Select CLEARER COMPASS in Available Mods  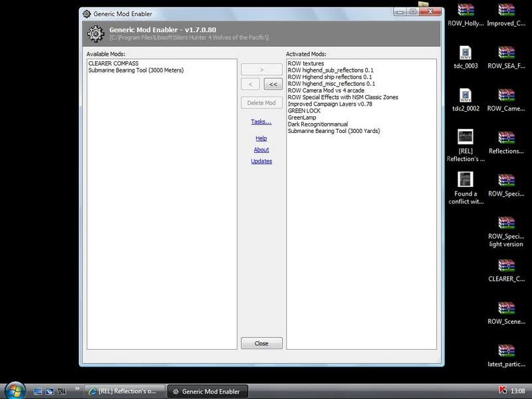coord(113,63)
